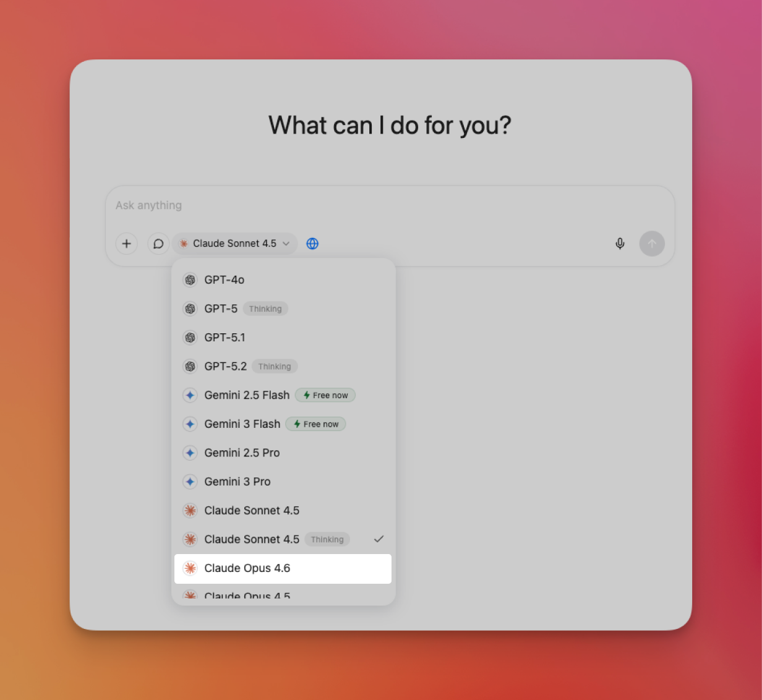Click the Thinking badge beside Claude Sonnet 4.5

coord(327,539)
